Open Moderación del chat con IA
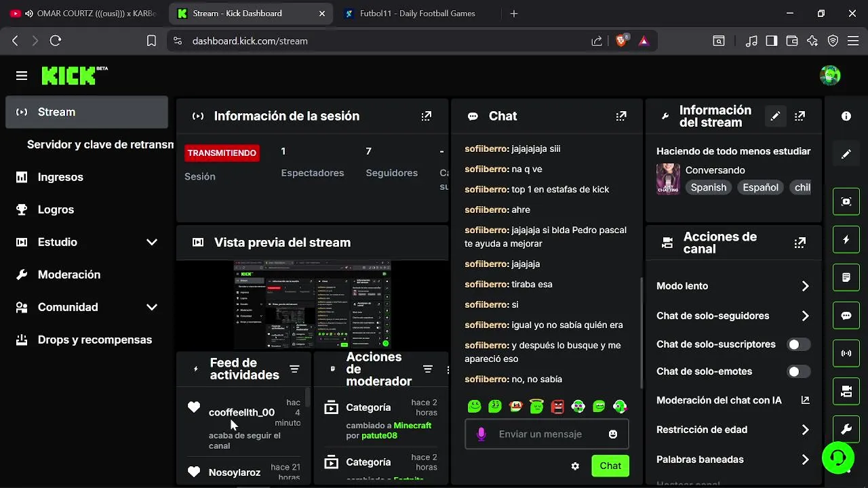Image resolution: width=868 pixels, height=488 pixels. pyautogui.click(x=734, y=401)
